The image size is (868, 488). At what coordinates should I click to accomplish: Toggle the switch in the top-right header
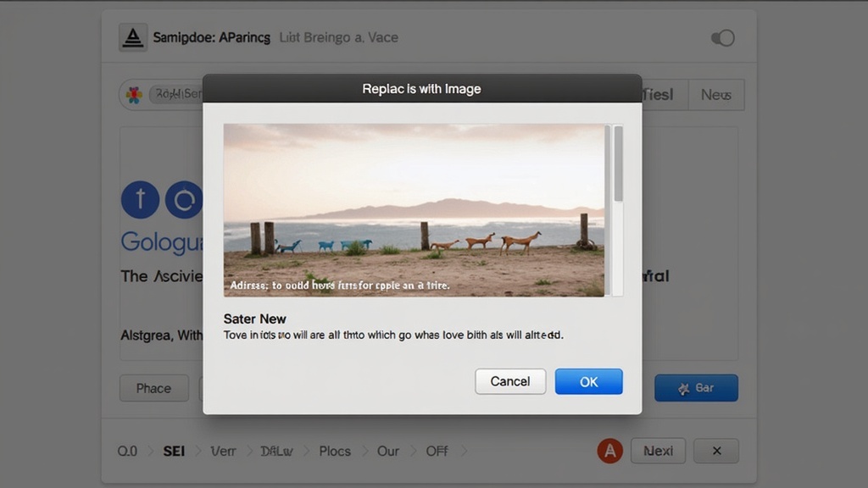722,38
